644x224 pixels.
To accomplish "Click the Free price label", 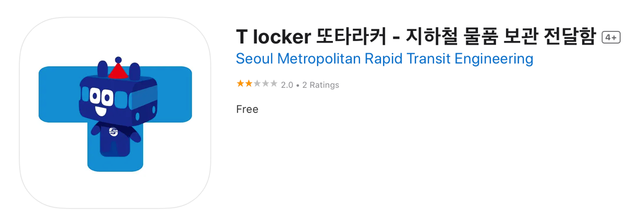I will 247,109.
